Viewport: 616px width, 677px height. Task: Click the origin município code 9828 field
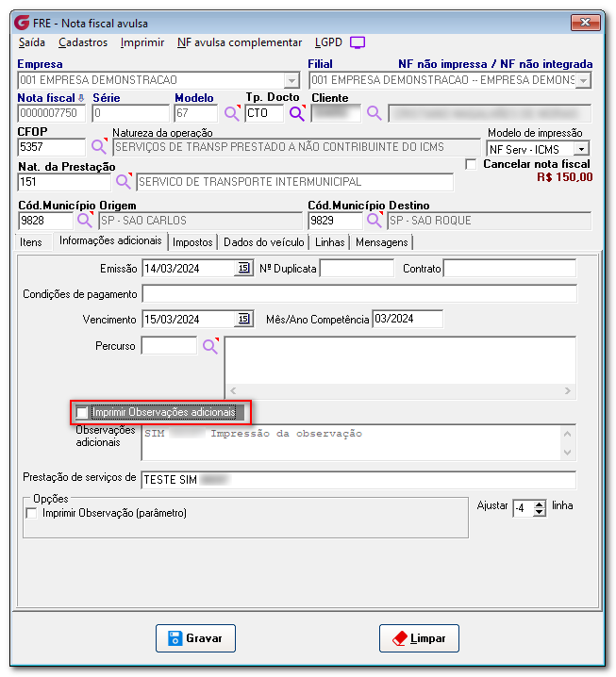point(45,221)
